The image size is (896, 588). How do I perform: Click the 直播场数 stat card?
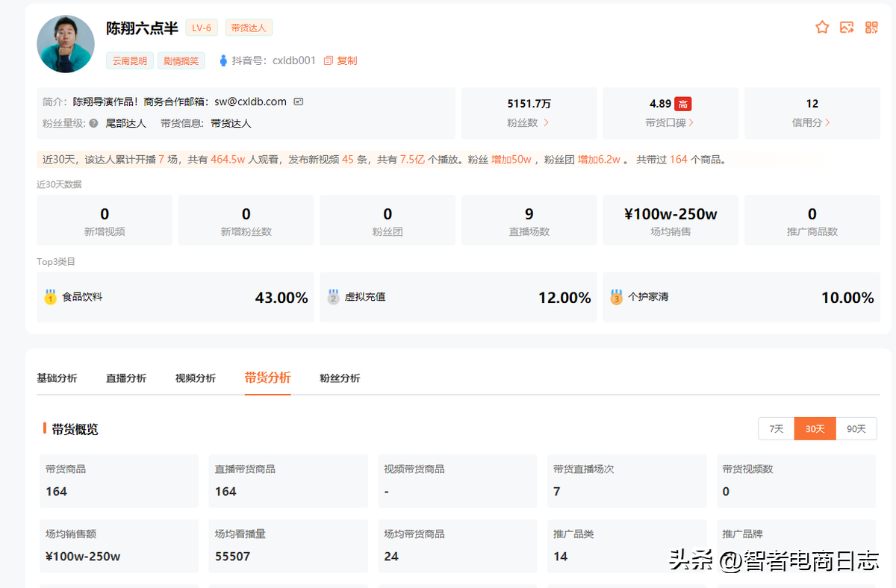(x=529, y=220)
